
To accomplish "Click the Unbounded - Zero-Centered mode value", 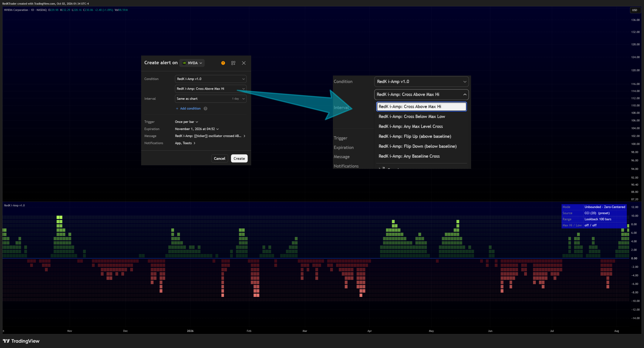I will (605, 207).
